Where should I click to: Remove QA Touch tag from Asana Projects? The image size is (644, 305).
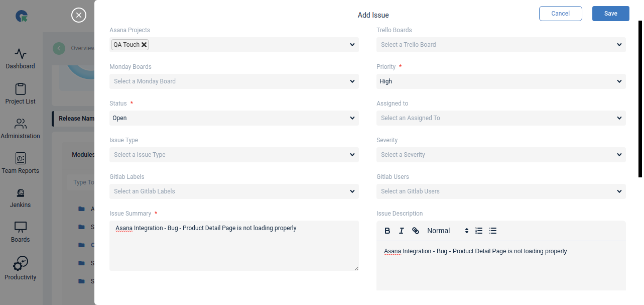144,45
